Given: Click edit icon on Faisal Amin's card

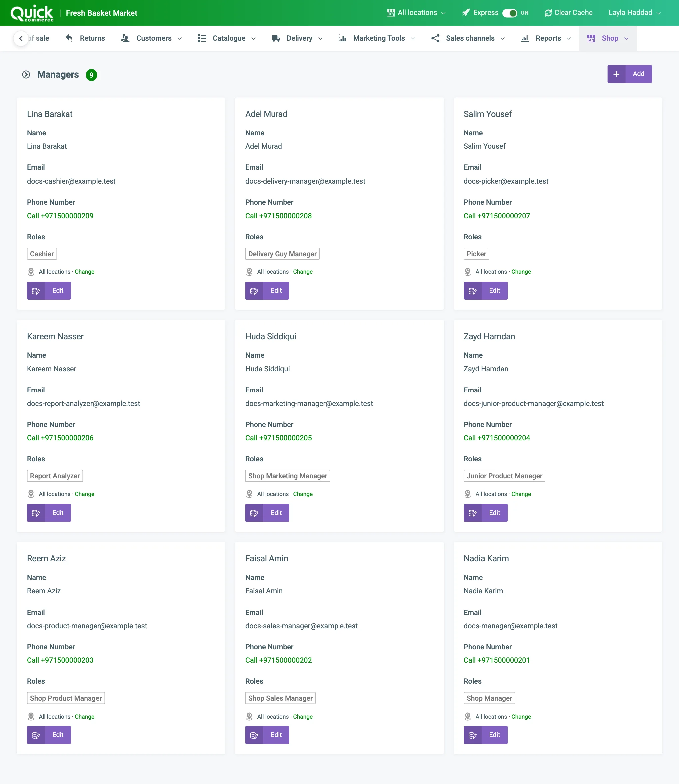Looking at the screenshot, I should coord(254,735).
